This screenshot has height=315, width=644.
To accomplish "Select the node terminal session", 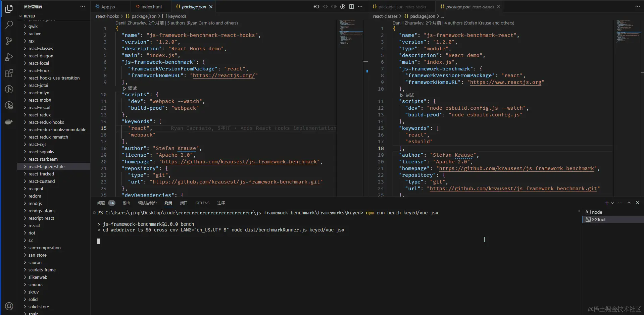I will tap(613, 212).
